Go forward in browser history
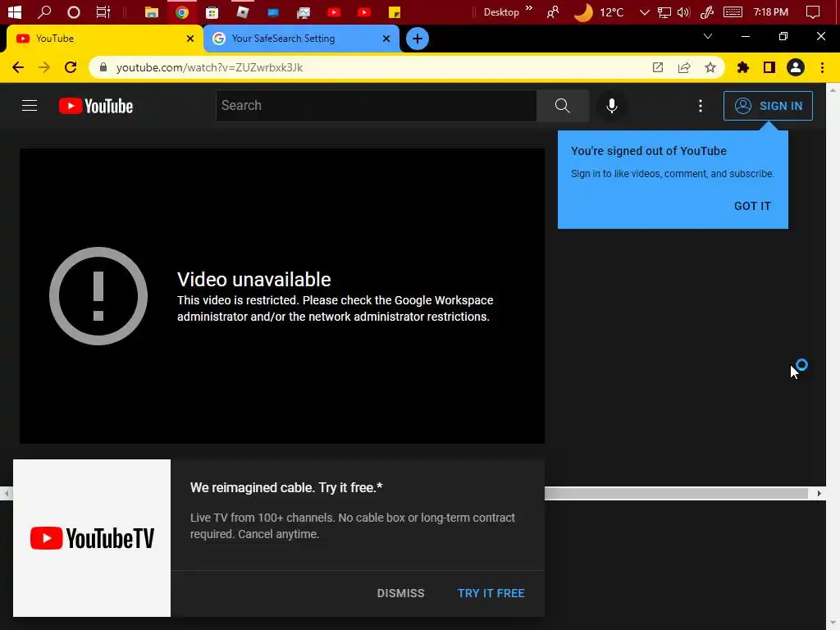 click(44, 67)
